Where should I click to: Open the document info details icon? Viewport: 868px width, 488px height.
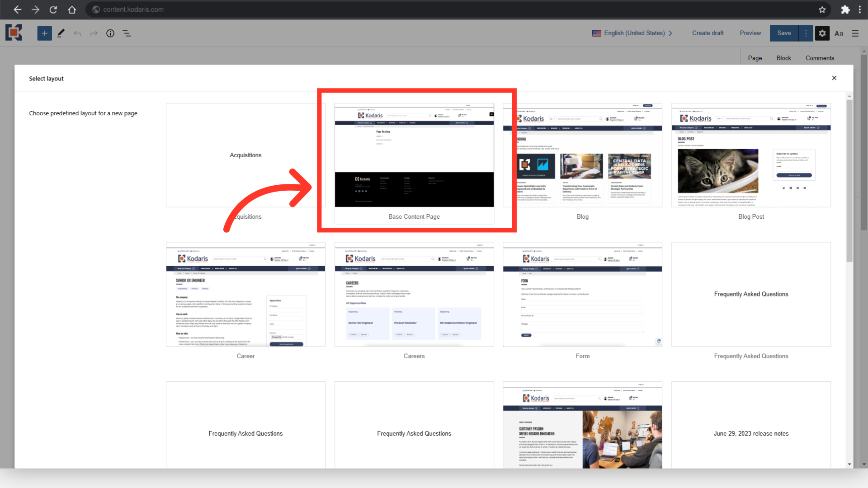pyautogui.click(x=110, y=33)
